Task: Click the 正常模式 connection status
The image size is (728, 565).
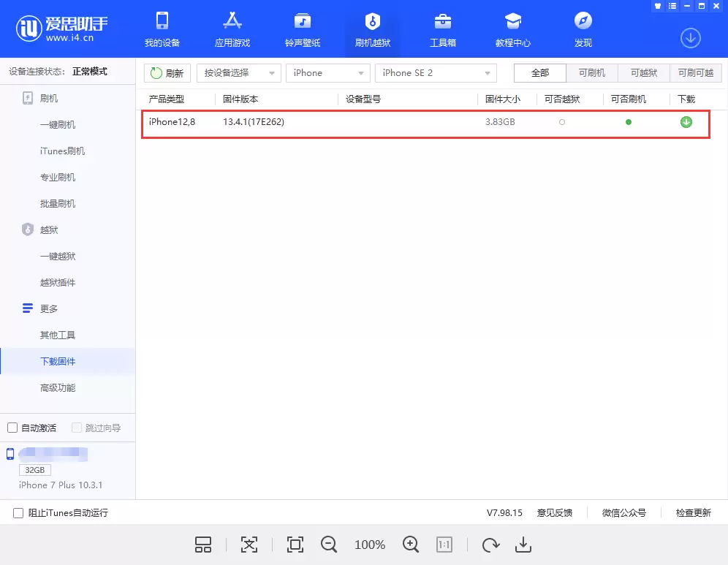Action: click(90, 72)
